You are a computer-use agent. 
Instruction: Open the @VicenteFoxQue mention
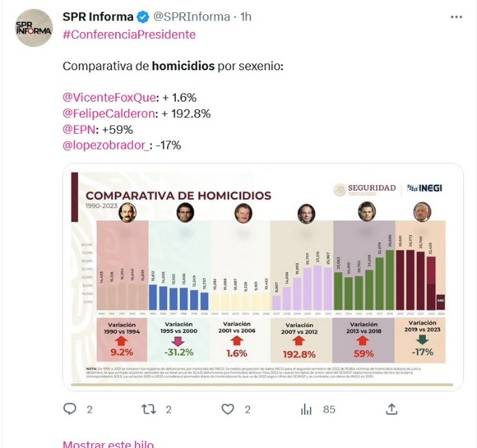[x=109, y=97]
